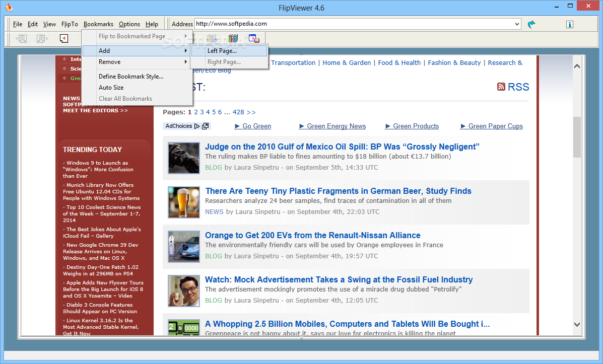Open the electric car article thumbnail
Screen dimensions: 603x364
184,246
